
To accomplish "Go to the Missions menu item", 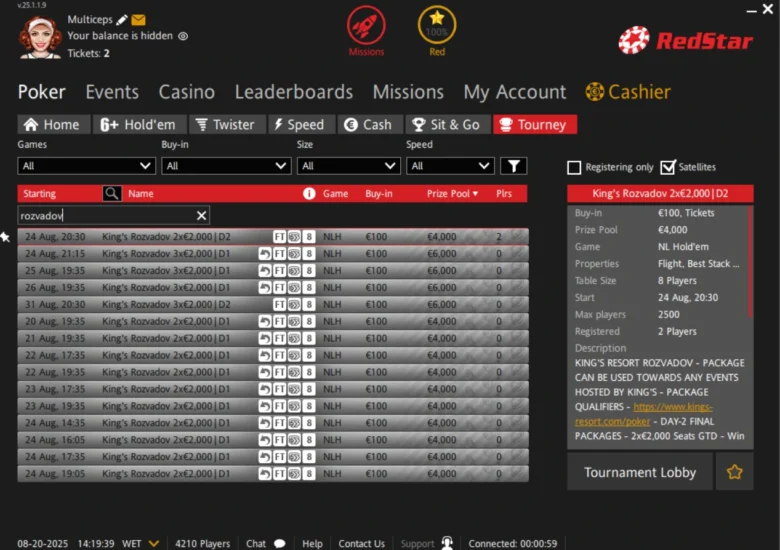I will pos(408,92).
